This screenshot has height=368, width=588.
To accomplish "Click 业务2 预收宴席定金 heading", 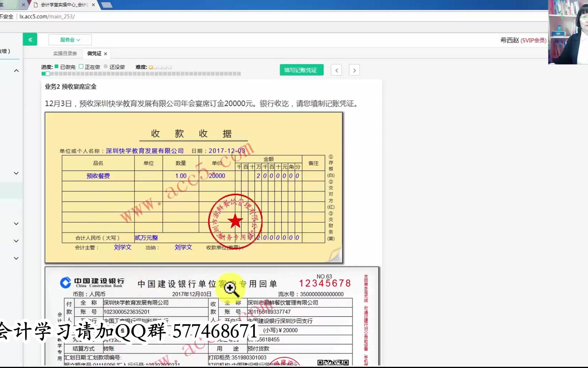I will click(70, 86).
